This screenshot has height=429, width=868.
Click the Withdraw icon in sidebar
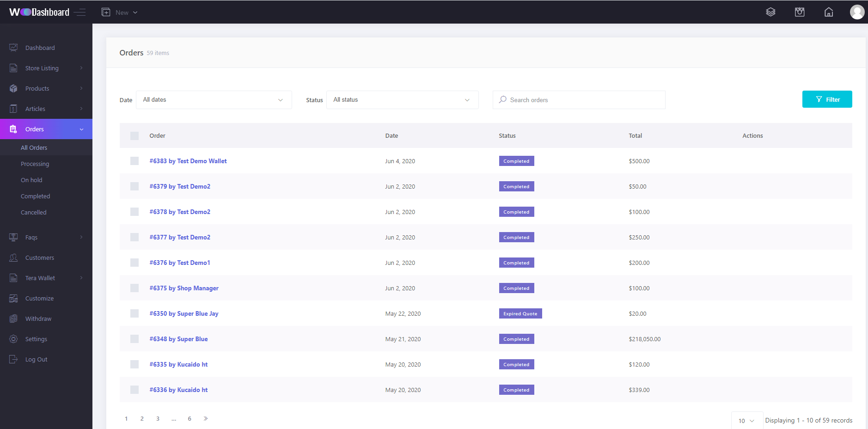click(13, 319)
